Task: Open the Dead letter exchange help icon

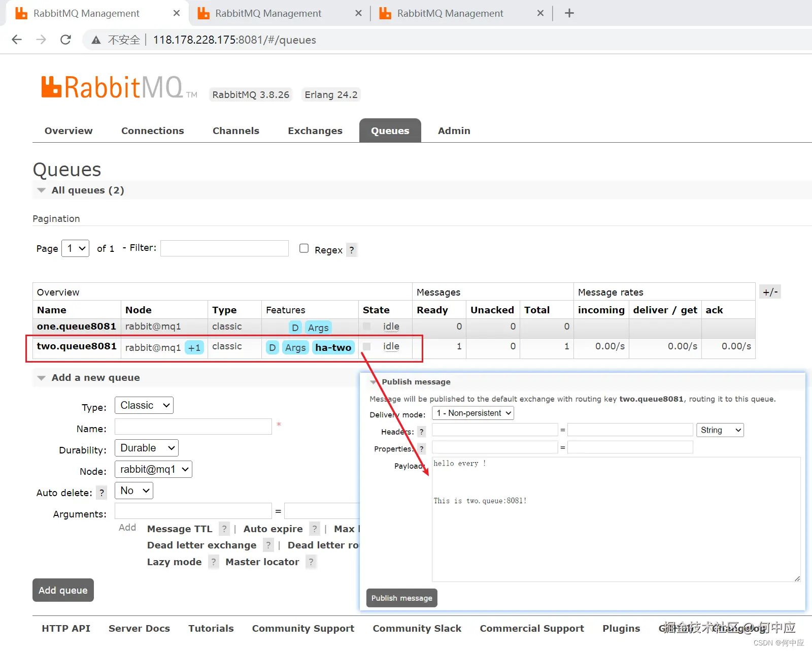Action: [268, 545]
